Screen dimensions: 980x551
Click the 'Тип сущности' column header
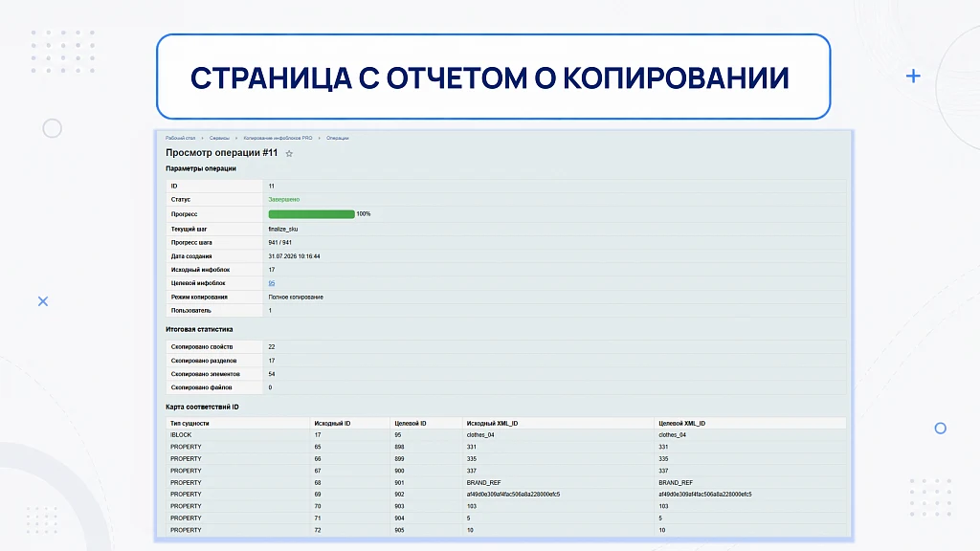point(189,424)
